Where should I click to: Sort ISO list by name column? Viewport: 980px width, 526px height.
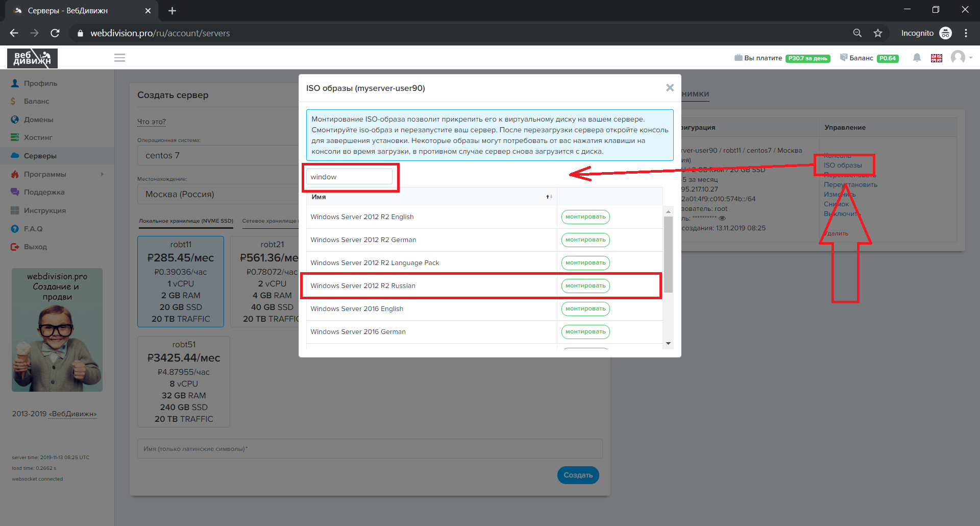coord(549,197)
